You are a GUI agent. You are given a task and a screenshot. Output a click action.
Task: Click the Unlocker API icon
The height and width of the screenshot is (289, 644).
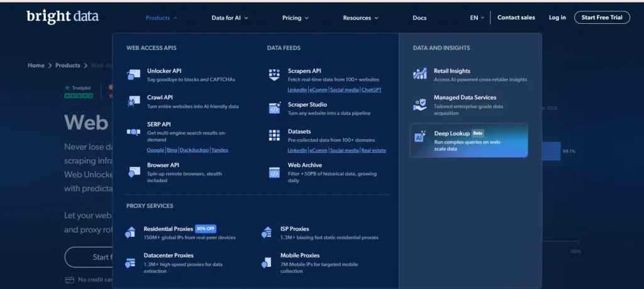pyautogui.click(x=133, y=75)
